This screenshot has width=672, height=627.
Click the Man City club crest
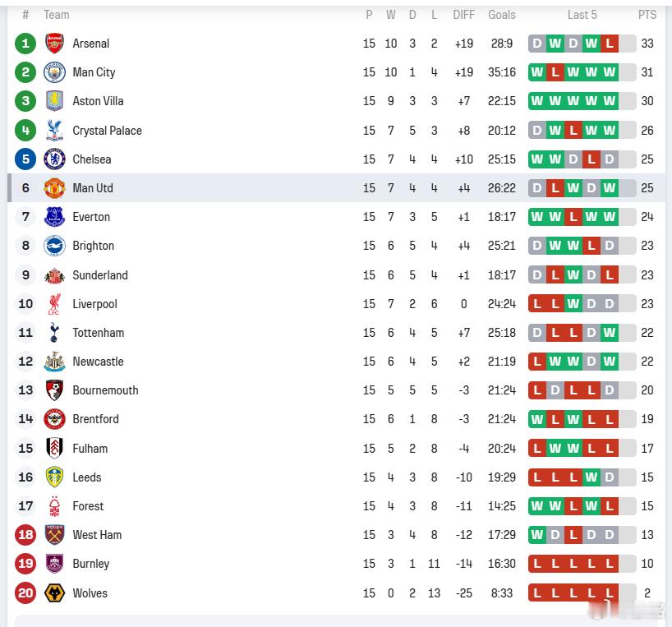pyautogui.click(x=54, y=72)
